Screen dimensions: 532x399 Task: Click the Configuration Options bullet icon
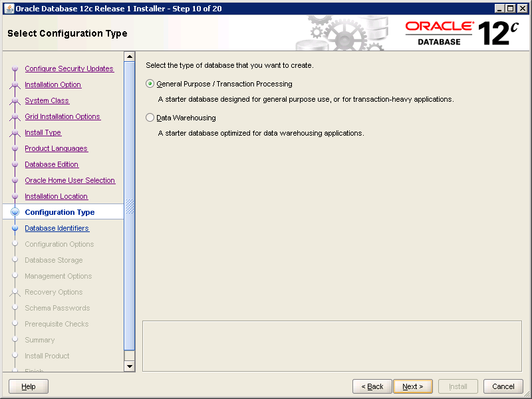[x=15, y=244]
